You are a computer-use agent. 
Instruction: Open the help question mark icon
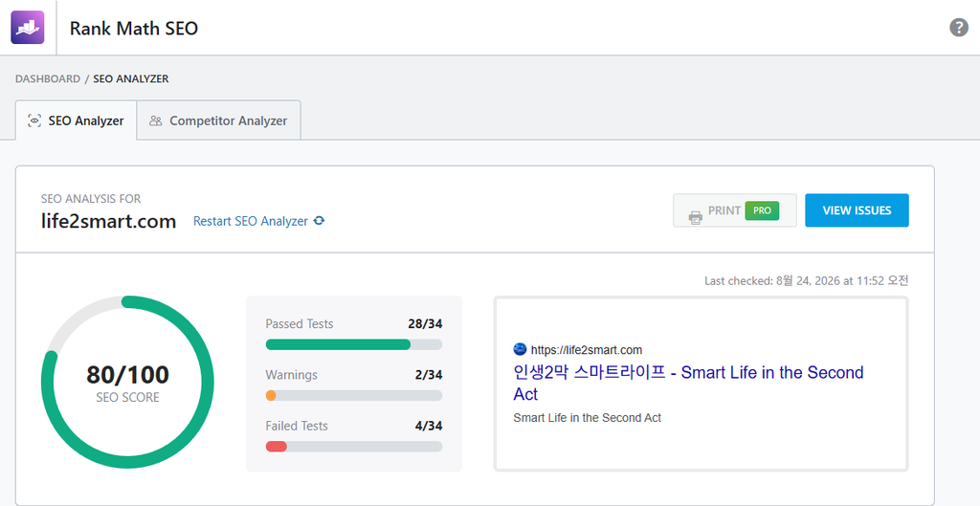pyautogui.click(x=959, y=28)
